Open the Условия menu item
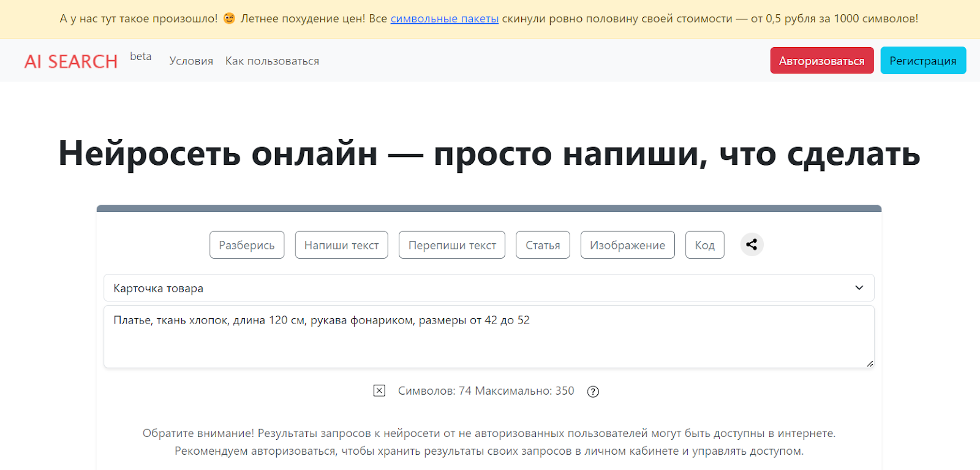The image size is (980, 470). tap(191, 61)
